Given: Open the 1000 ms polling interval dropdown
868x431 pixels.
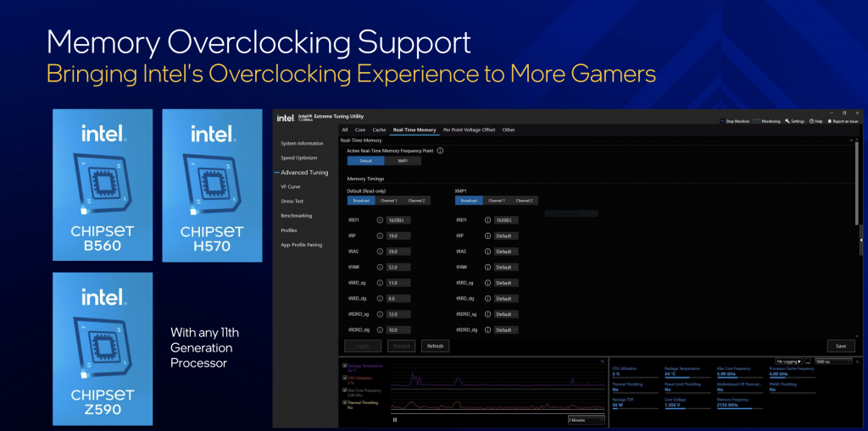Looking at the screenshot, I should [833, 362].
